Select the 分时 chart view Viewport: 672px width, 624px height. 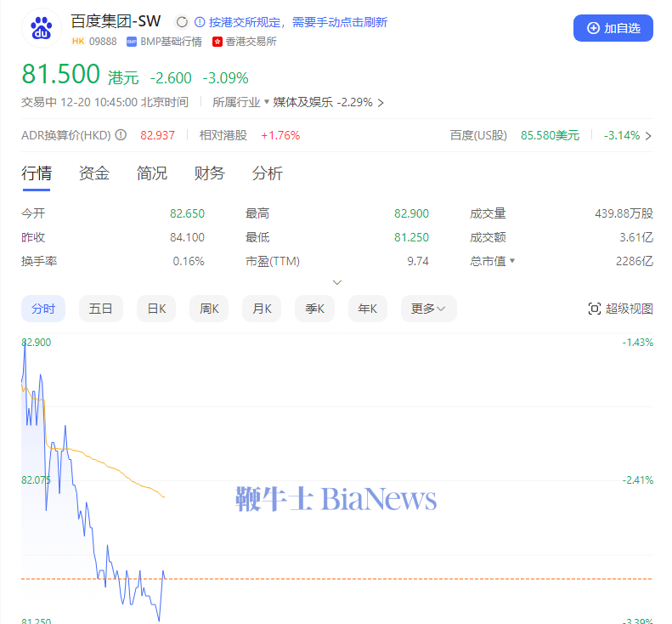pos(43,309)
